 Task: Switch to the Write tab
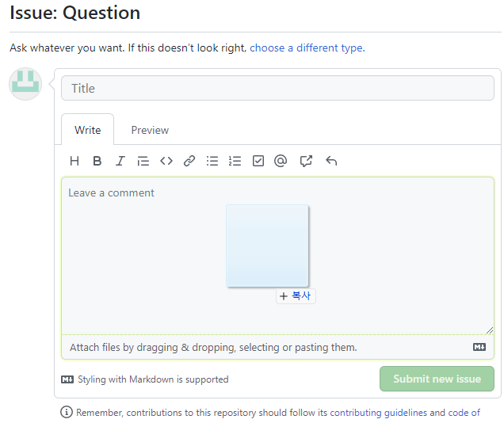(x=87, y=130)
